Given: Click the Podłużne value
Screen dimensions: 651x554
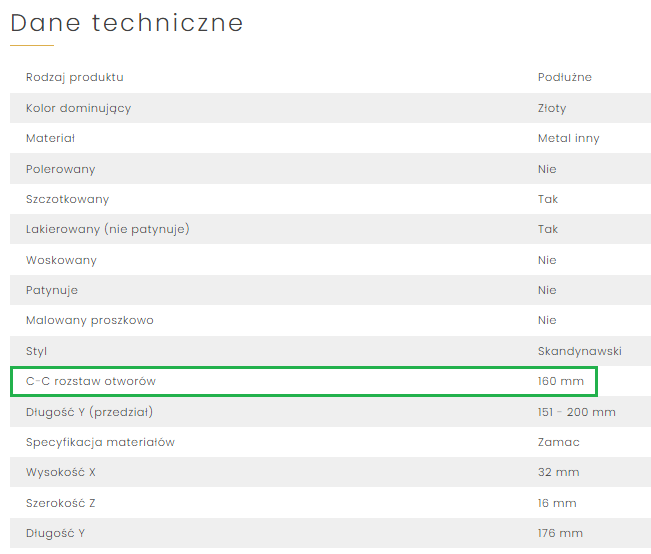Looking at the screenshot, I should (x=565, y=77).
